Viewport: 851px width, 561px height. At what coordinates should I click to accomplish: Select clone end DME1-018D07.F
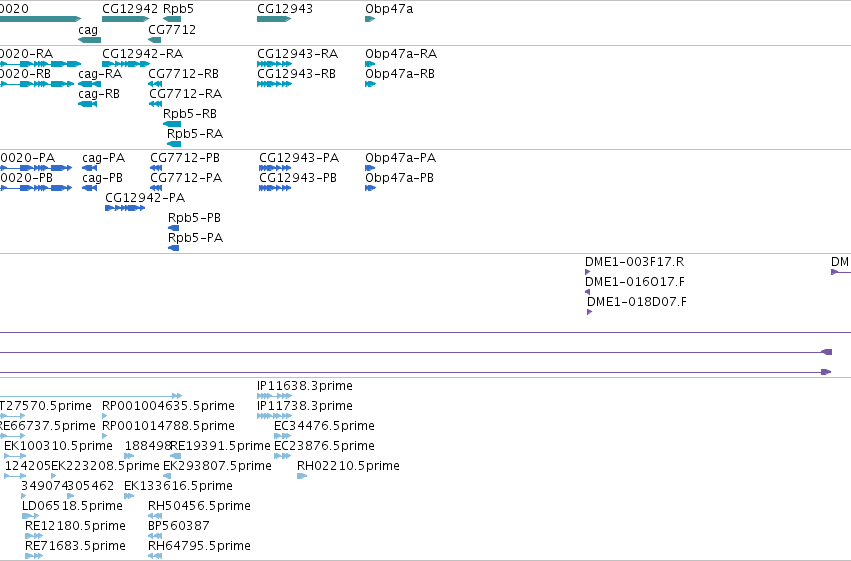pyautogui.click(x=637, y=302)
